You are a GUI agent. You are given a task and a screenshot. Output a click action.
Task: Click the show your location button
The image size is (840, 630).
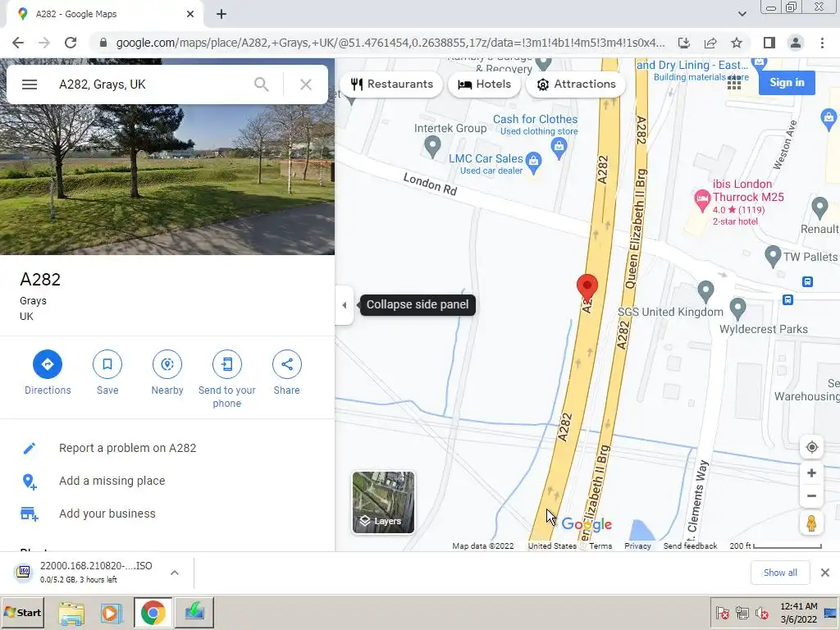pyautogui.click(x=811, y=447)
